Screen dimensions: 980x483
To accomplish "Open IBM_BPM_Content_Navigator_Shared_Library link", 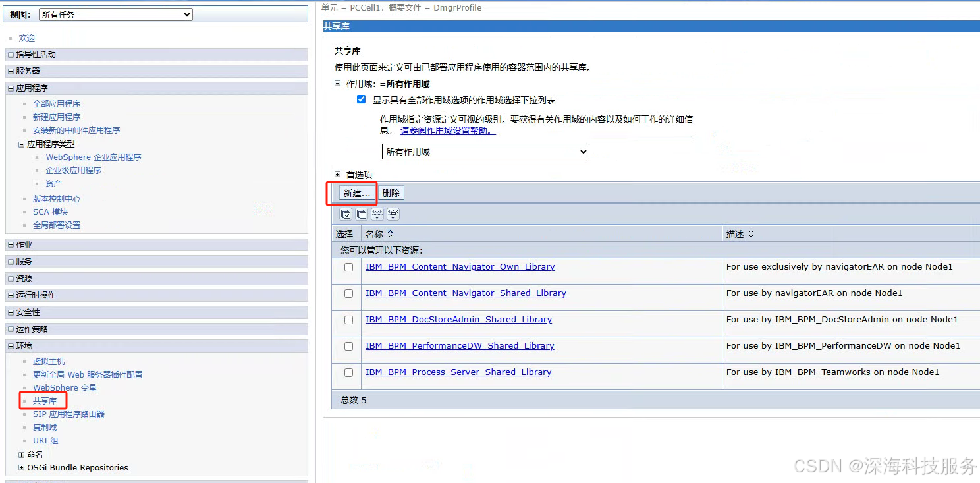I will click(466, 293).
